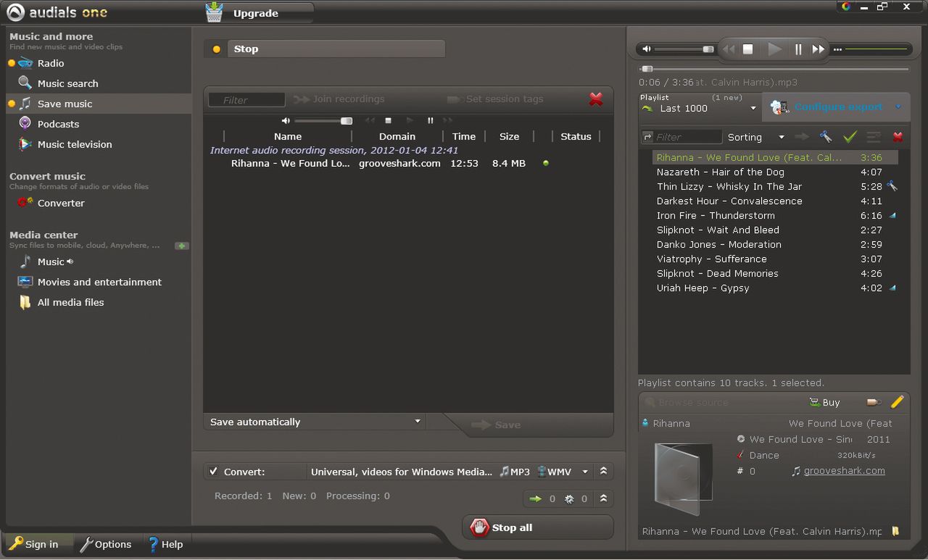Sort recordings by Domain column
This screenshot has height=560, width=928.
click(x=397, y=136)
